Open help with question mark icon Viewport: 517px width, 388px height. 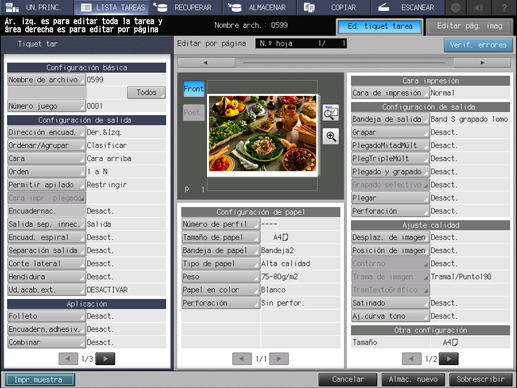click(x=504, y=7)
